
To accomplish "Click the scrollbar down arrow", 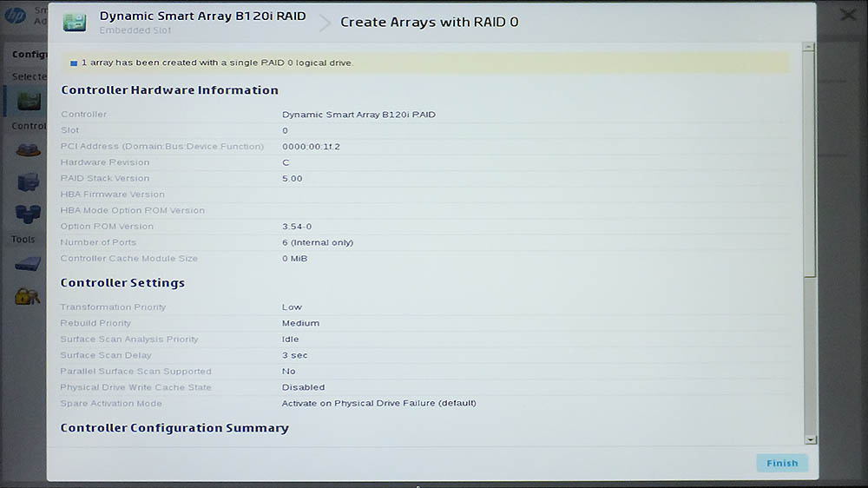I will coord(811,440).
